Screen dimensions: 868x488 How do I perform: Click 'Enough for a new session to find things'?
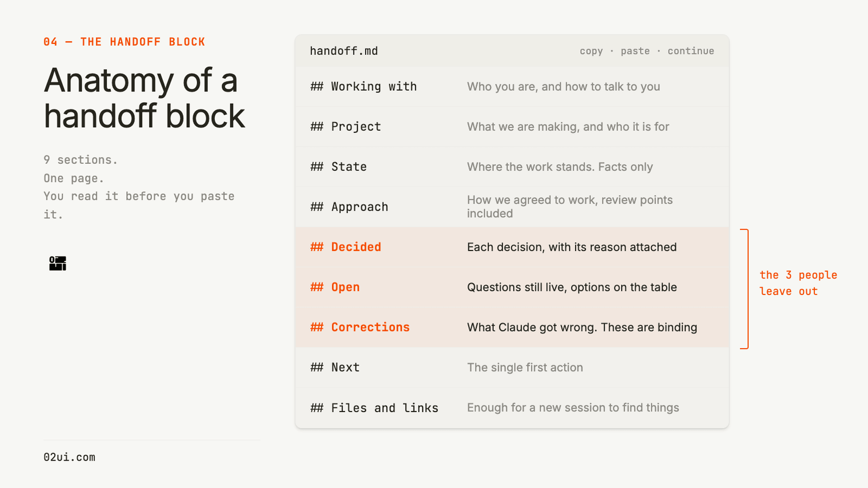coord(573,408)
